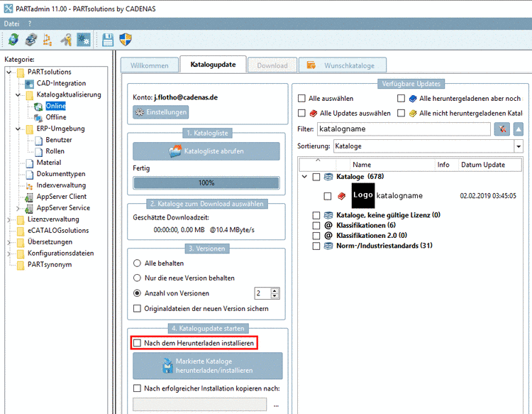Switch to the Wunschkataloge tab
Image resolution: width=532 pixels, height=414 pixels.
[x=343, y=65]
